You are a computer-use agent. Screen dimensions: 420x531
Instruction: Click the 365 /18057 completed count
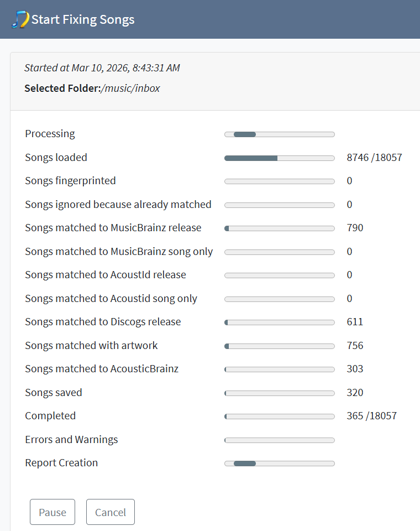371,416
